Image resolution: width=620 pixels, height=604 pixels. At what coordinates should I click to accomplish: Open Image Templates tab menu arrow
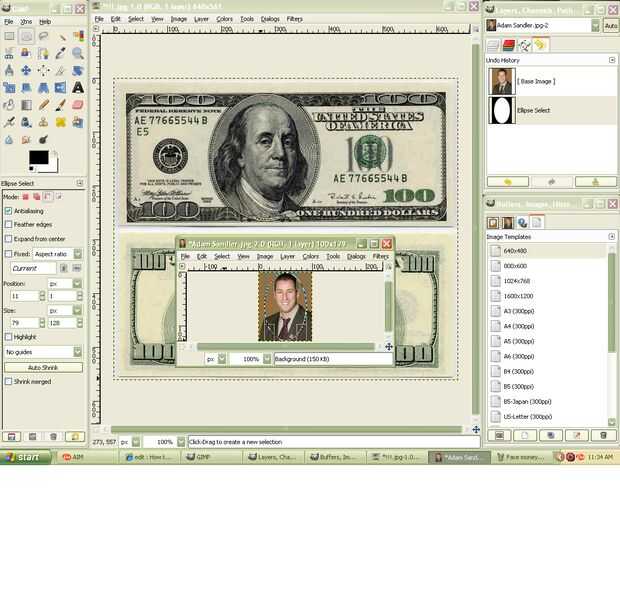pos(612,236)
